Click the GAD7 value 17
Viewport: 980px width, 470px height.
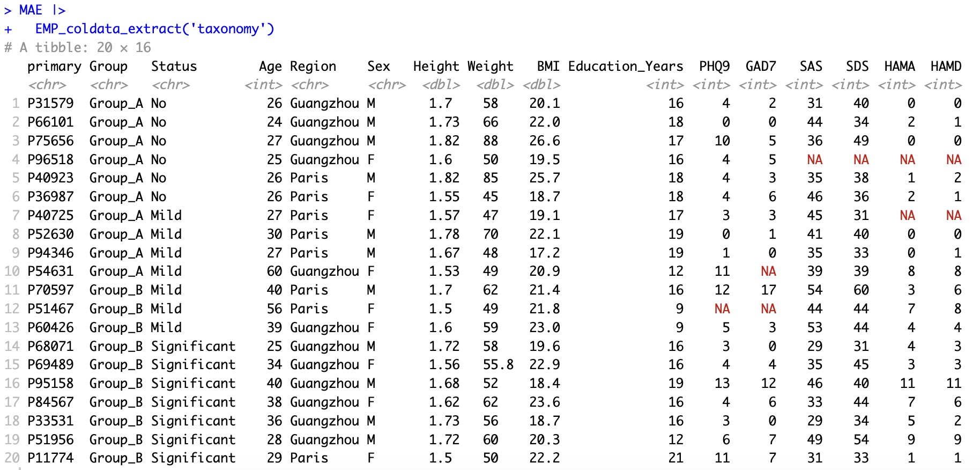768,290
